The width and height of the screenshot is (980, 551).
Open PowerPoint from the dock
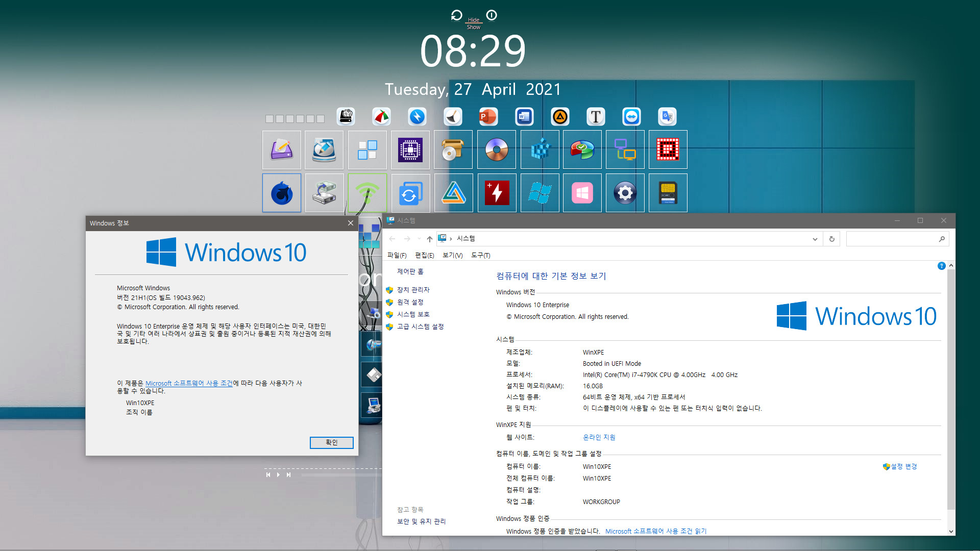[x=488, y=117]
